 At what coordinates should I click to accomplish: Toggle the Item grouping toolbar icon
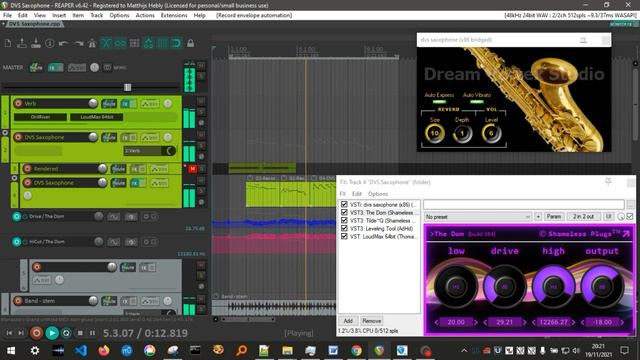pos(120,43)
